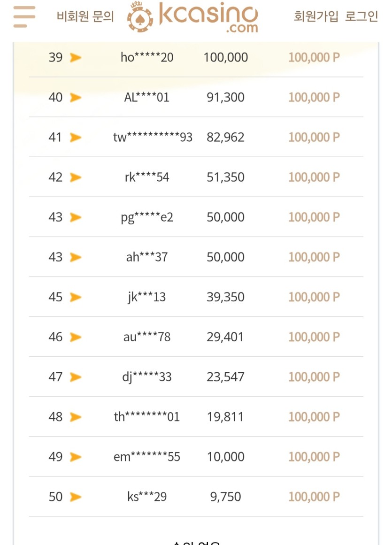Screen dimensions: 392x545
Task: Open 비회원 문의 (guest inquiry)
Action: 85,16
